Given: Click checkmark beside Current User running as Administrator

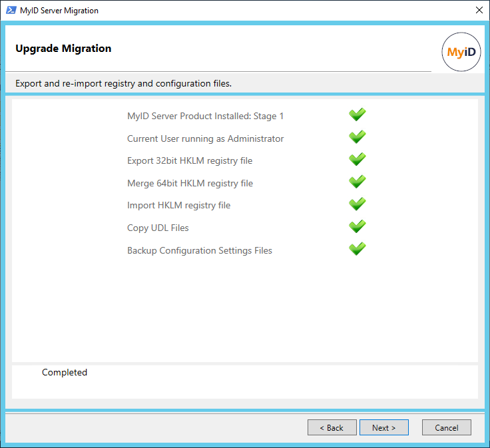Looking at the screenshot, I should click(358, 137).
